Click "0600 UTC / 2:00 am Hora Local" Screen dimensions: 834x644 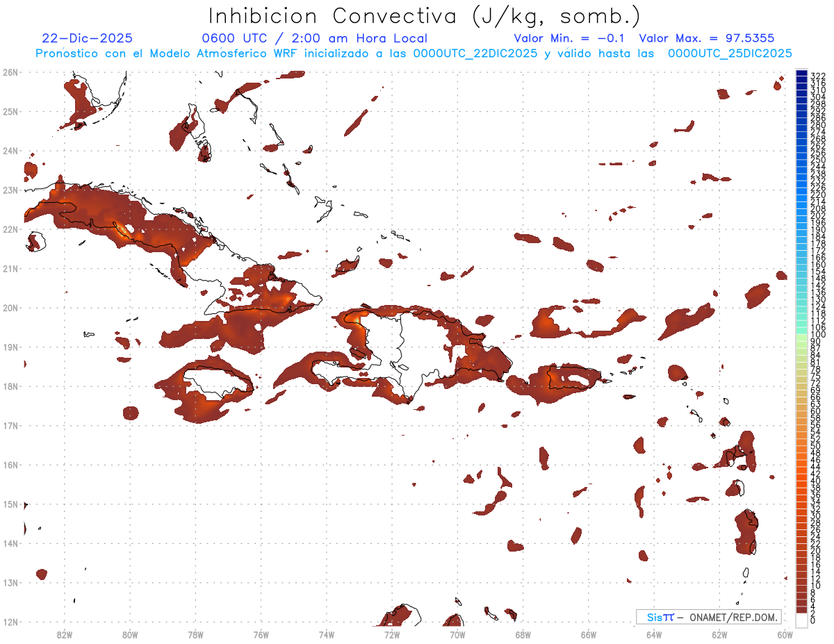coord(314,38)
